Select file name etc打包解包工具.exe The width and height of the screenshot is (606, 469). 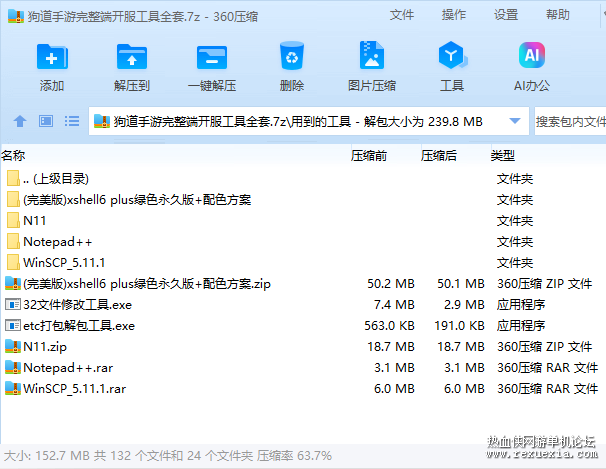click(x=79, y=326)
